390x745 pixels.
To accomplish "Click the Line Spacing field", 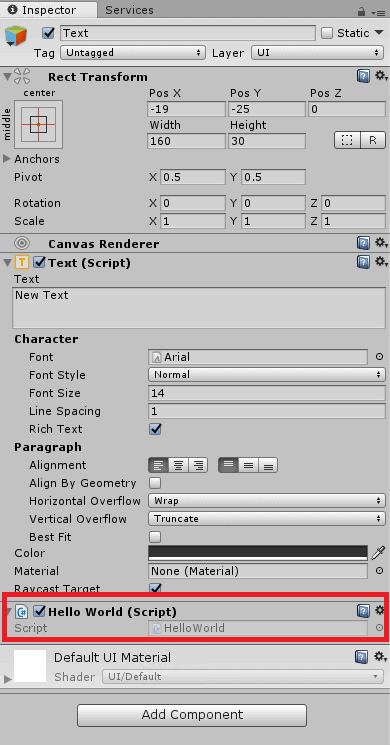I will (x=266, y=411).
